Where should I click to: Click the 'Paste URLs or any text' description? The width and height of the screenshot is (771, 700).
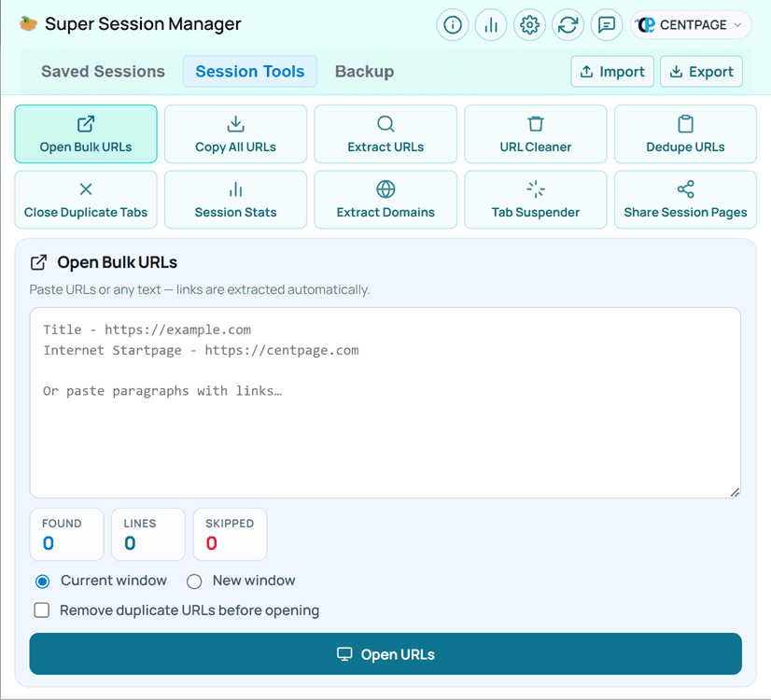[x=199, y=289]
